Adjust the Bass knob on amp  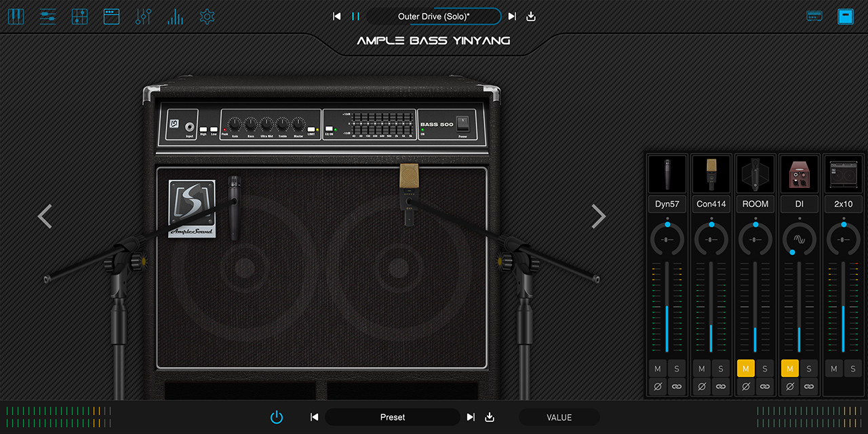[250, 124]
